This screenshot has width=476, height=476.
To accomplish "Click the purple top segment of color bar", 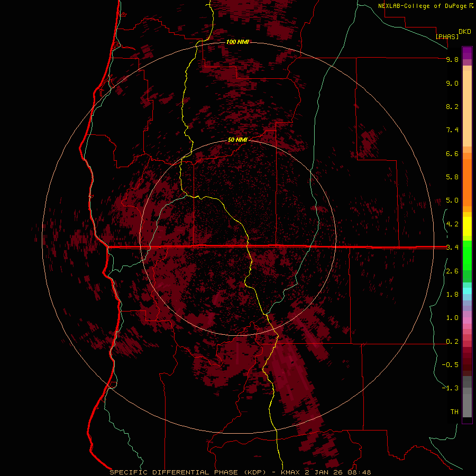I will click(467, 53).
